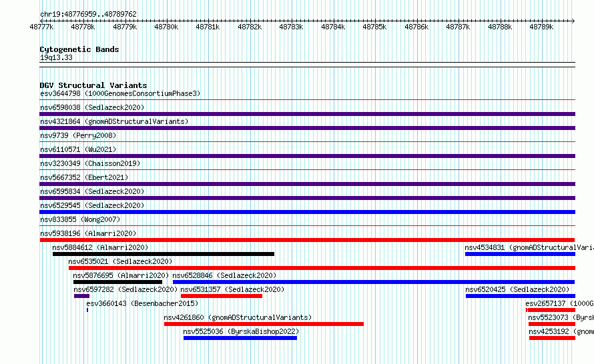Viewport: 594px width, 364px height.
Task: Click the blue bar of nsv6529545
Action: coord(307,212)
